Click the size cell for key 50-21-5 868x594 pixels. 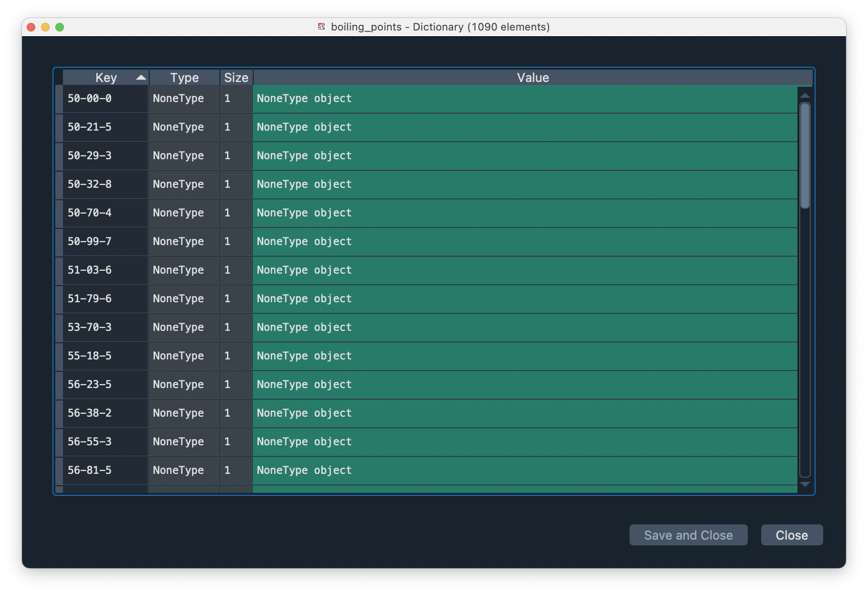click(x=236, y=127)
